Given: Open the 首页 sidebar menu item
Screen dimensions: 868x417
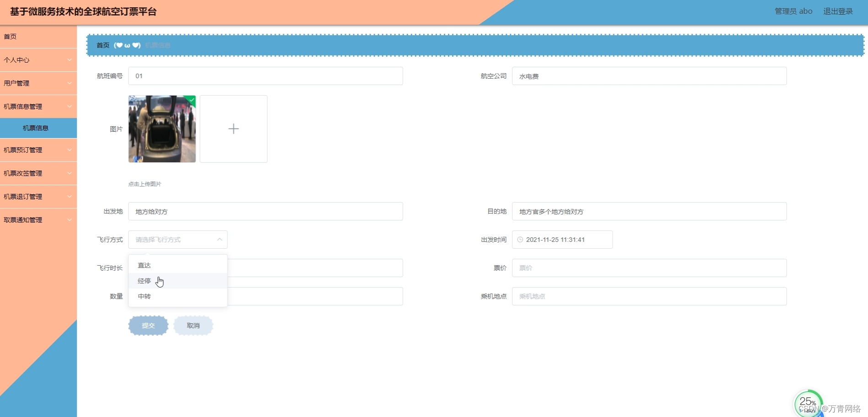Looking at the screenshot, I should click(38, 36).
